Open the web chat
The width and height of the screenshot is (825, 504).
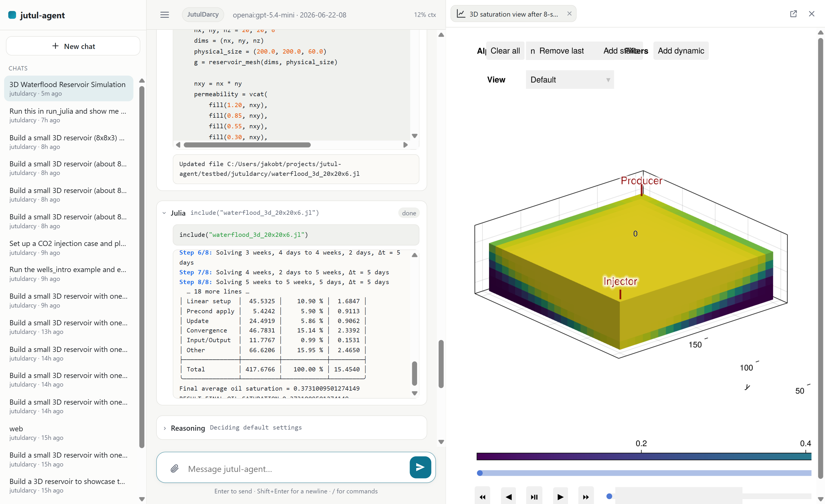click(69, 433)
